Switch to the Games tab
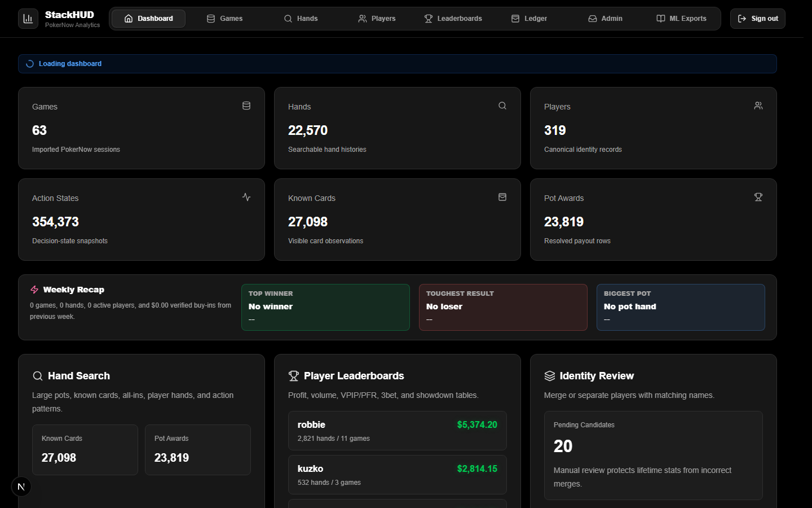The height and width of the screenshot is (508, 812). (x=224, y=19)
